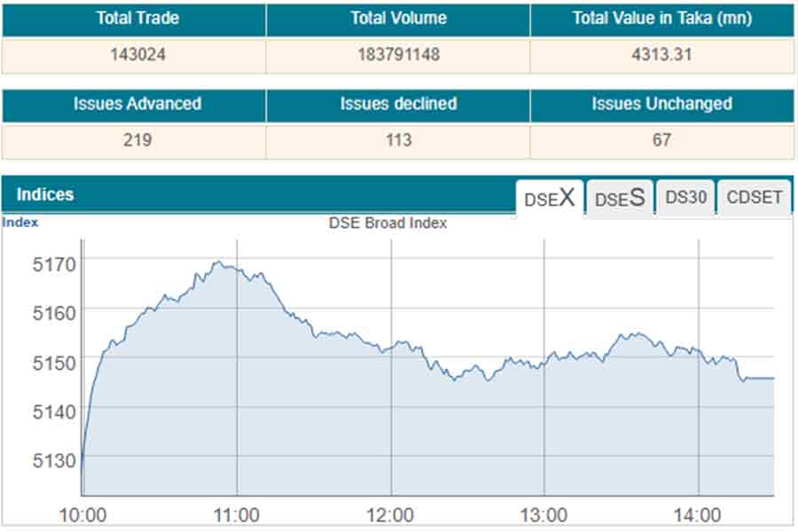Click the 5170 value axis label
The width and height of the screenshot is (798, 532).
pos(55,262)
